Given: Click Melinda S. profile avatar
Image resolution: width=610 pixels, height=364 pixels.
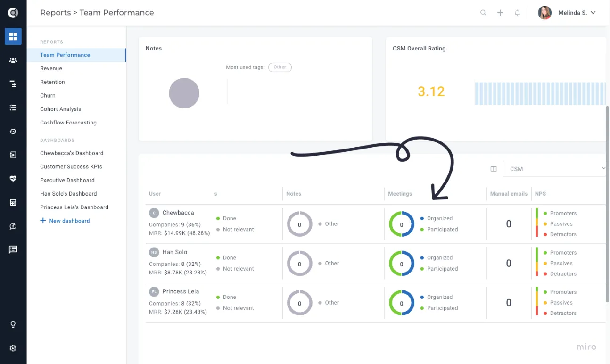Looking at the screenshot, I should click(544, 13).
